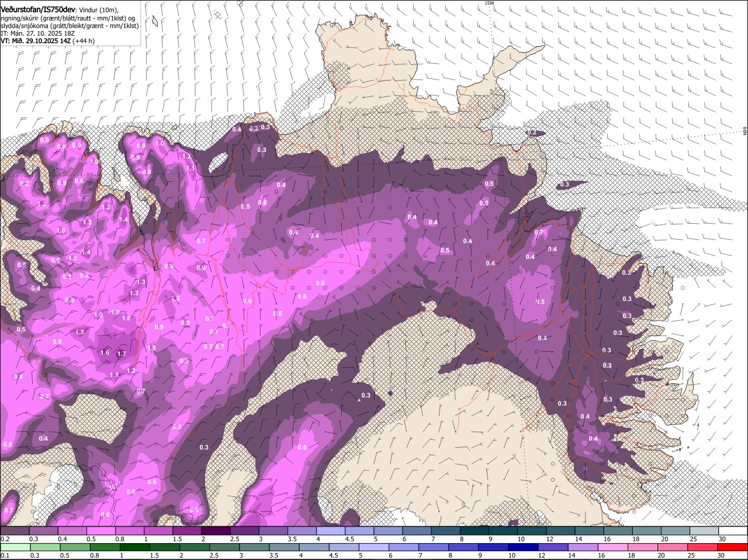Select the 9 blue swatch in lower rain legend
Image resolution: width=748 pixels, height=560 pixels.
pyautogui.click(x=493, y=548)
